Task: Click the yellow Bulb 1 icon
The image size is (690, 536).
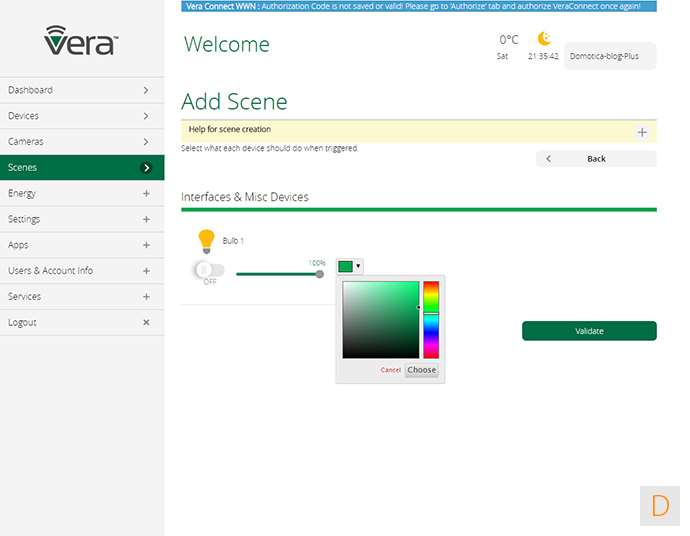Action: (x=207, y=240)
